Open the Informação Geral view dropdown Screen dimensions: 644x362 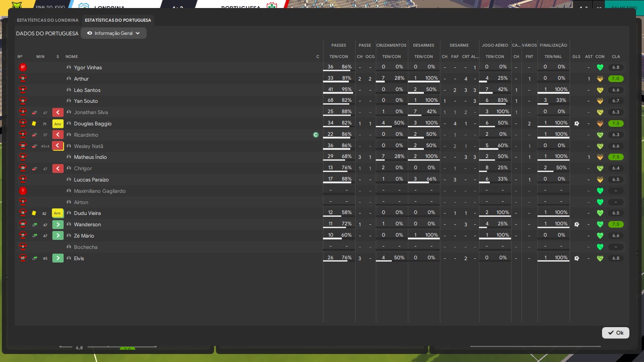pyautogui.click(x=114, y=33)
